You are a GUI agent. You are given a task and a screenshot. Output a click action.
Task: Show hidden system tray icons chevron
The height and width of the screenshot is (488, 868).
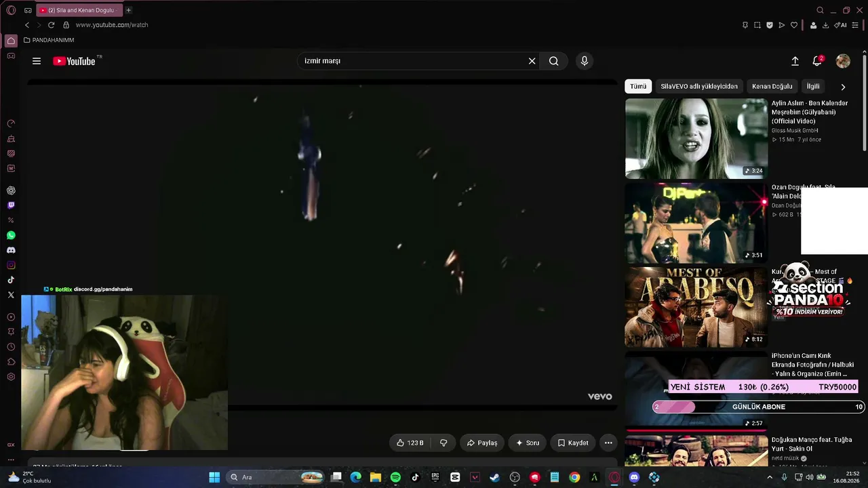770,477
